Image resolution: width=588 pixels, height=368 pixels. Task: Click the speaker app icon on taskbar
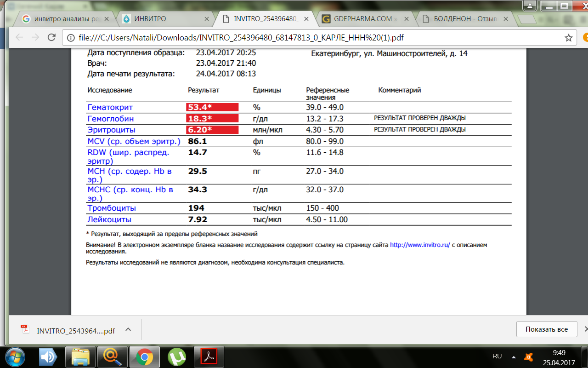[47, 356]
